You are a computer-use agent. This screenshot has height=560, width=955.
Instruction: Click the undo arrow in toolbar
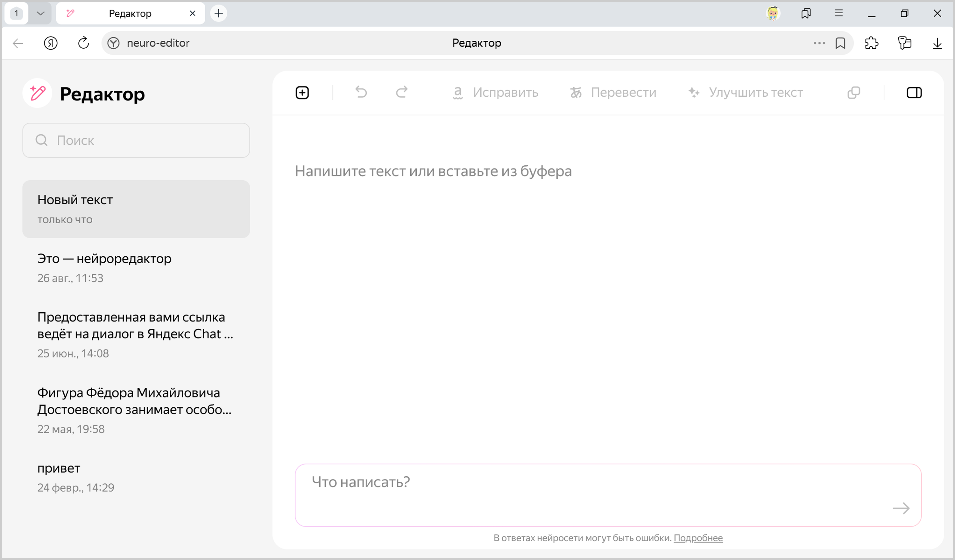[361, 92]
